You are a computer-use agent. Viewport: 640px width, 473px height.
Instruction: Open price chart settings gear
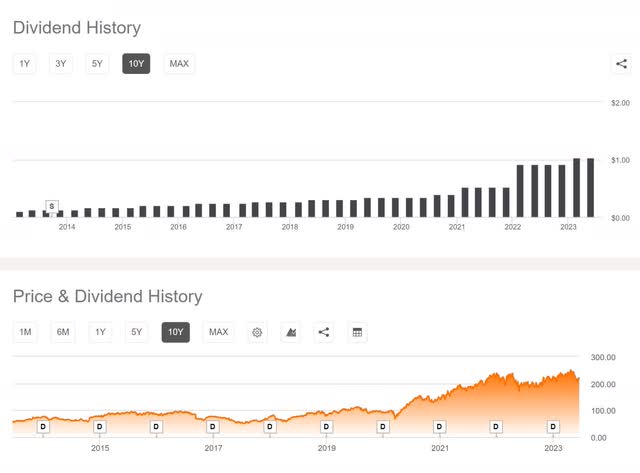[x=257, y=332]
